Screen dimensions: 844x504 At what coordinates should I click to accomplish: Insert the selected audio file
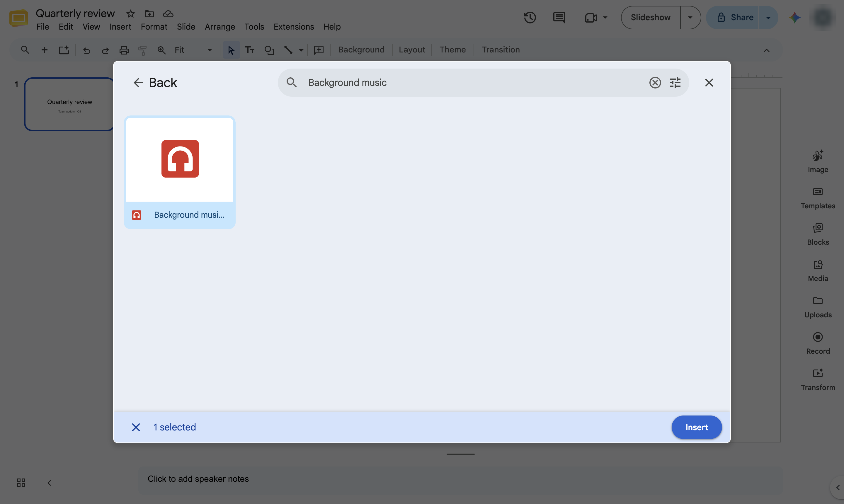(696, 427)
